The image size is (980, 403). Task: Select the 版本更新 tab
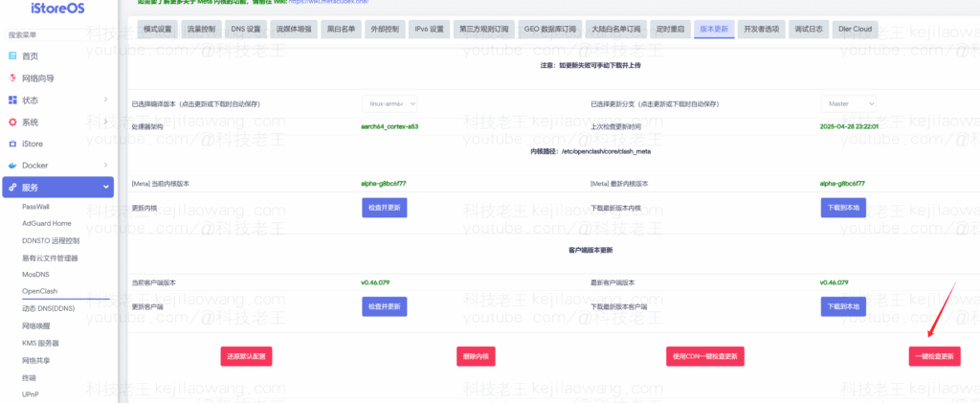(x=714, y=30)
